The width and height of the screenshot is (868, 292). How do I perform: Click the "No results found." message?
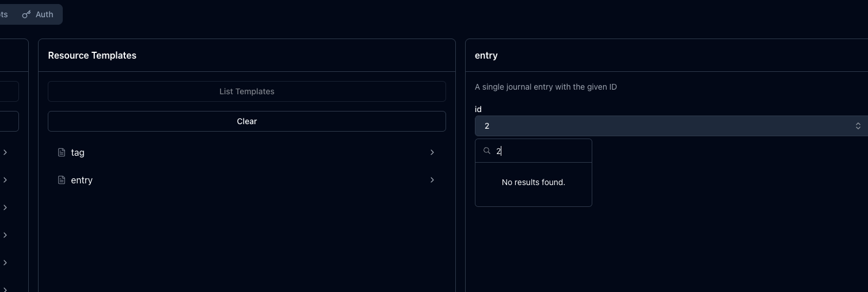coord(533,182)
